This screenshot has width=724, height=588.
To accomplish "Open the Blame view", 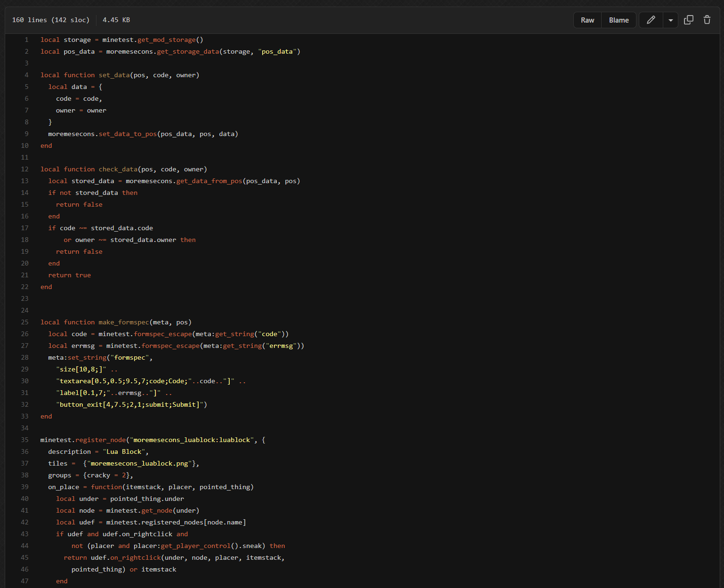I will pos(619,20).
